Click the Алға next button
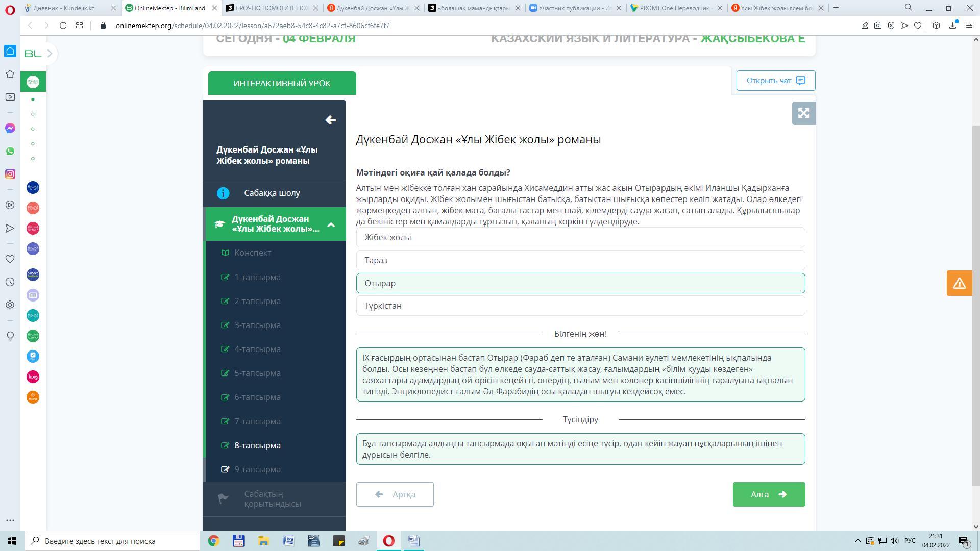Viewport: 980px width, 551px height. (769, 494)
